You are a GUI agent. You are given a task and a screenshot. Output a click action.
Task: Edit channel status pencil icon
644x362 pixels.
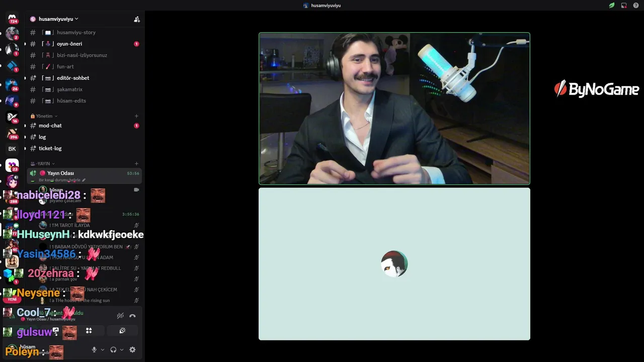pos(84,180)
